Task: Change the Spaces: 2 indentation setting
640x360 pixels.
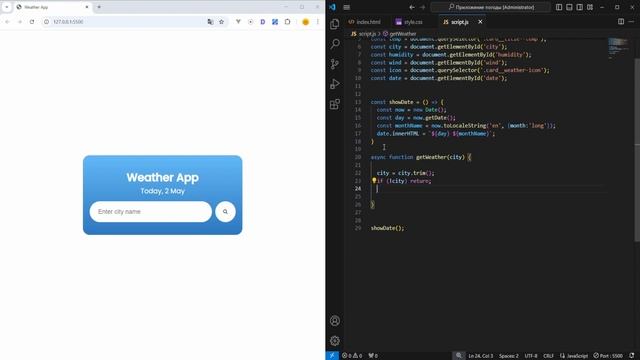Action: (x=509, y=356)
